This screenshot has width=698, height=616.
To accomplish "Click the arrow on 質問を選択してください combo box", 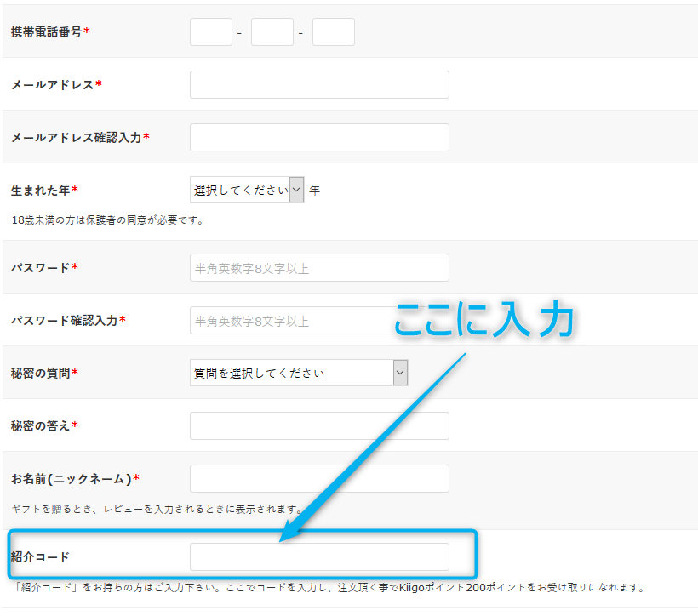I will (399, 373).
